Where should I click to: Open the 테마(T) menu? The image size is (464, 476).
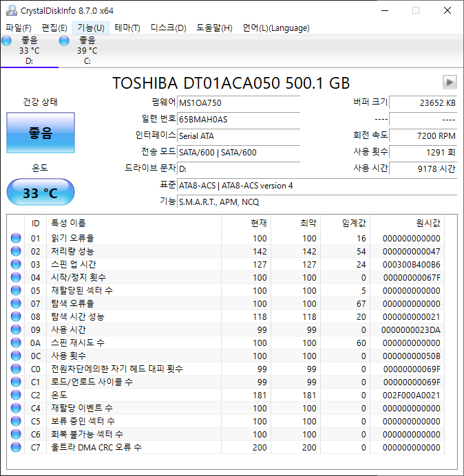coord(127,28)
